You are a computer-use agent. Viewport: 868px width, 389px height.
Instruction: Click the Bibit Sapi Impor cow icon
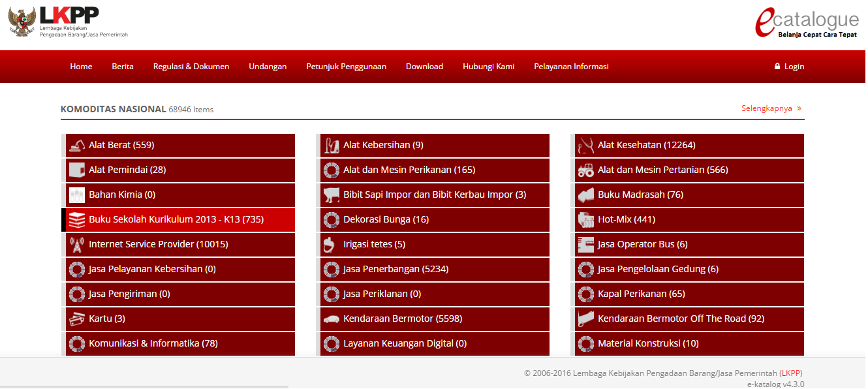[x=332, y=195]
